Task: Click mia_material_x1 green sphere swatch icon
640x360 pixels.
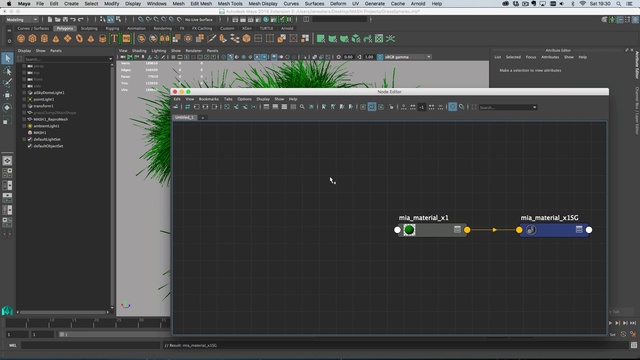Action: point(409,230)
